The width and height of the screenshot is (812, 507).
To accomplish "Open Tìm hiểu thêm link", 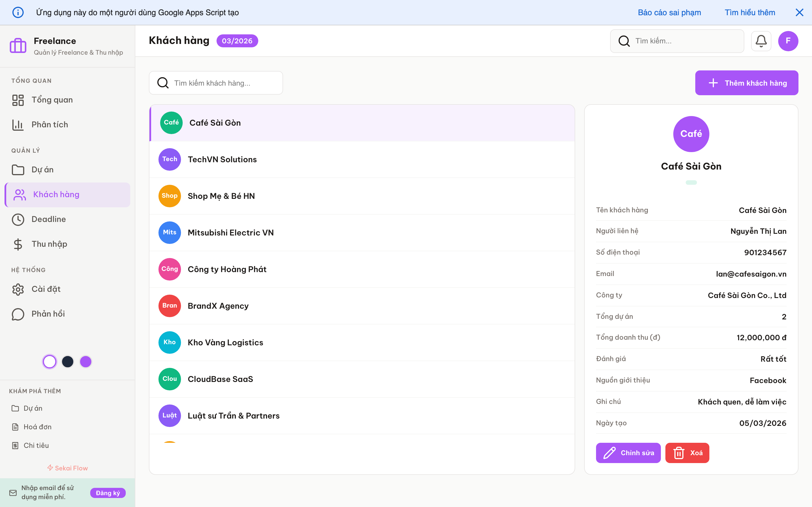I will coord(750,12).
